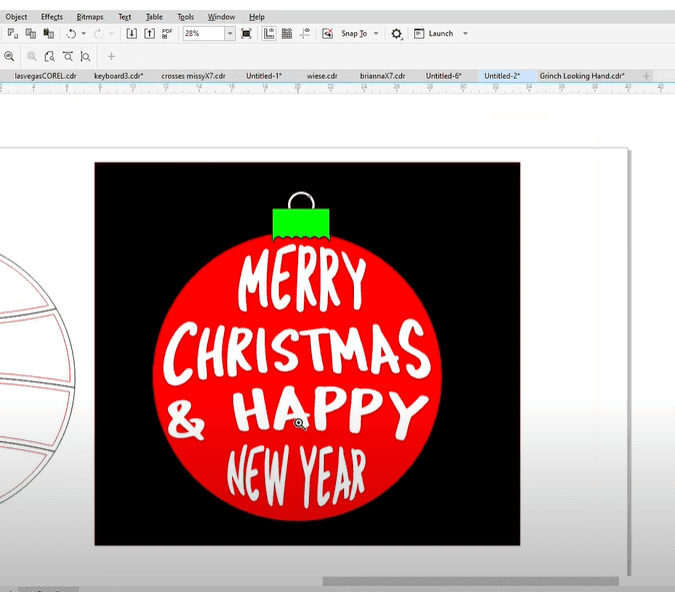Click the green ornament cap shape
This screenshot has height=592, width=675.
(x=301, y=224)
